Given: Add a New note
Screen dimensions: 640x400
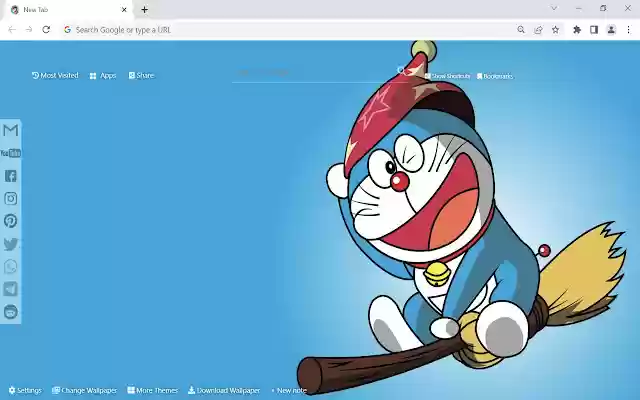Looking at the screenshot, I should click(289, 390).
